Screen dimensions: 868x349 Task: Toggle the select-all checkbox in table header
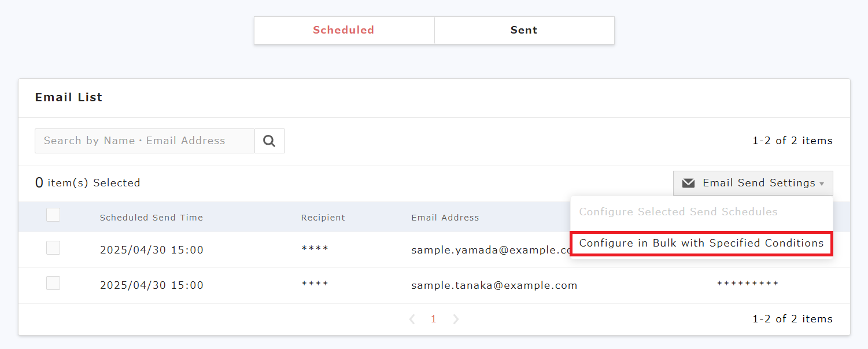point(53,215)
